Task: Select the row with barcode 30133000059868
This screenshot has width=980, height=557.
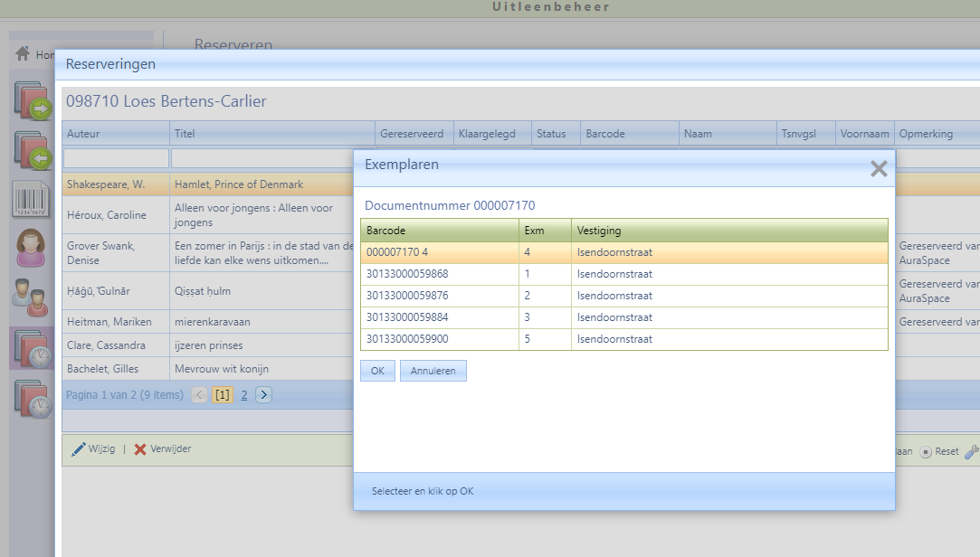Action: [407, 274]
